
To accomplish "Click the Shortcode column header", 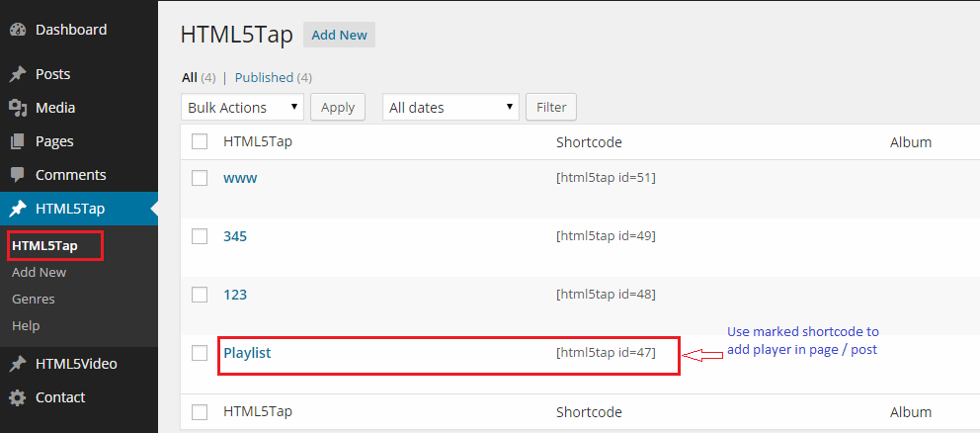I will [x=590, y=142].
